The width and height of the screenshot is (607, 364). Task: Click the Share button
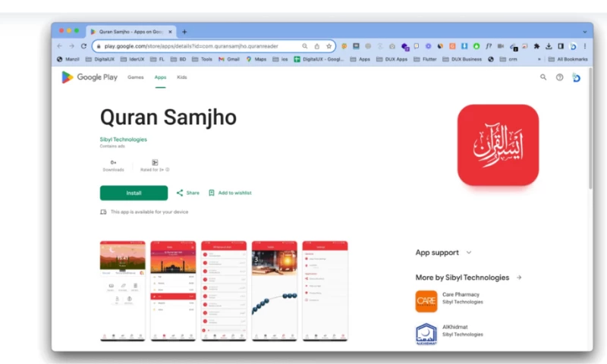tap(188, 193)
